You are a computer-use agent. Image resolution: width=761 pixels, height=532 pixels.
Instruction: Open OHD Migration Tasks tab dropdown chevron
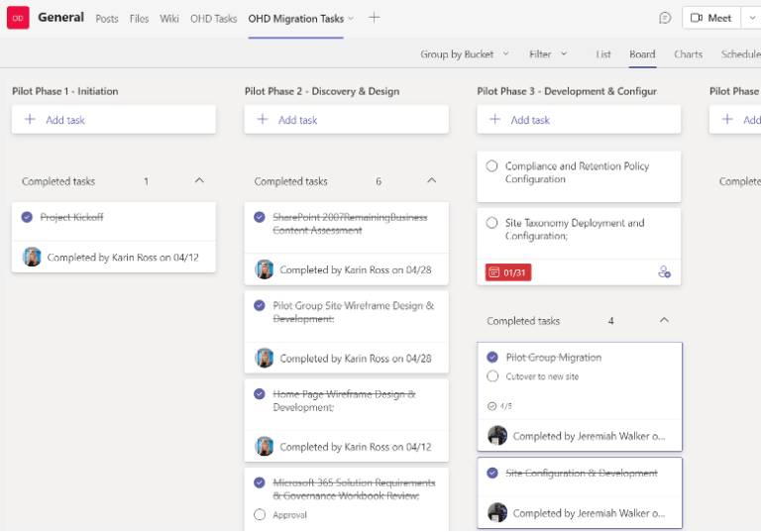(351, 19)
